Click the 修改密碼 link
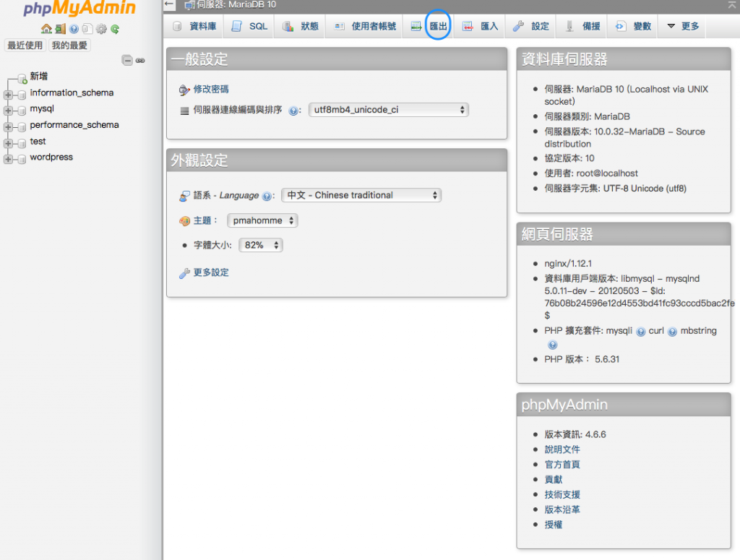Viewport: 740px width, 560px height. 211,89
